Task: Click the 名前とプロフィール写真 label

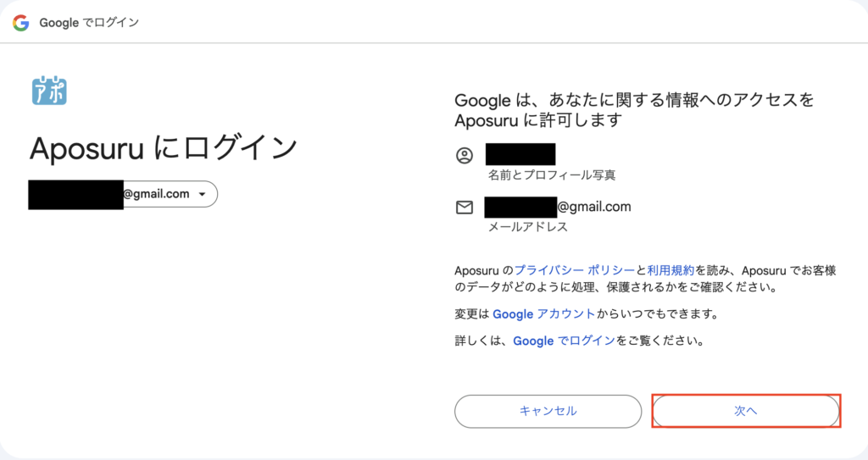Action: point(551,175)
